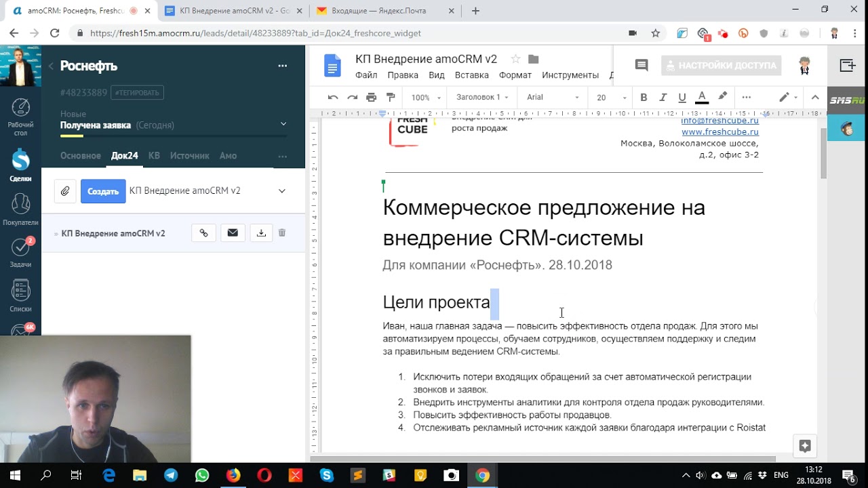Open Telegram from the taskbar
This screenshot has width=868, height=488.
(171, 475)
